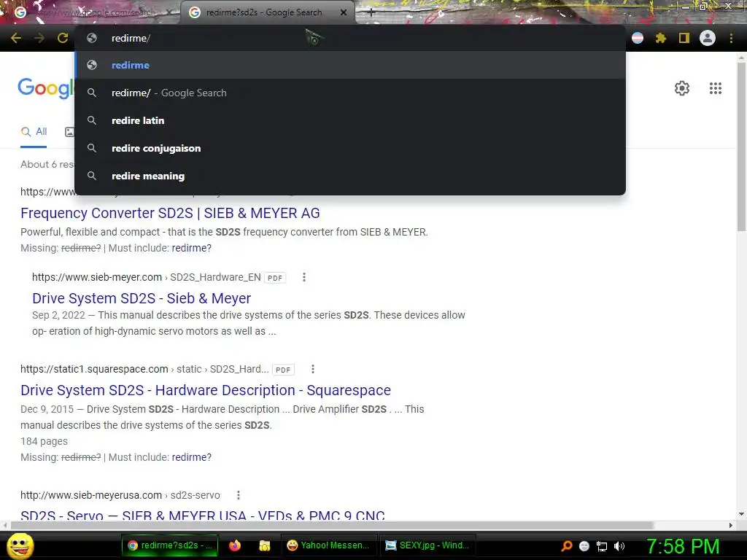747x560 pixels.
Task: Click 'redirme?' must include link under first result
Action: click(192, 248)
